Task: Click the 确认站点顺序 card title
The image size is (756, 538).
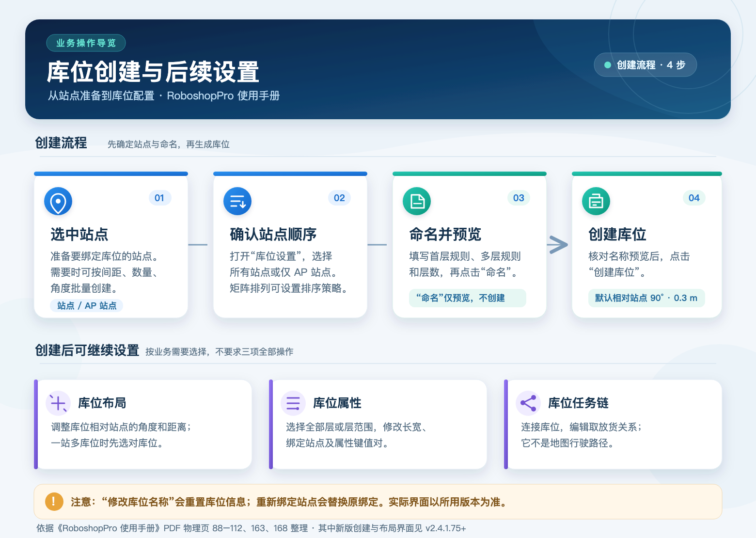Action: point(273,235)
